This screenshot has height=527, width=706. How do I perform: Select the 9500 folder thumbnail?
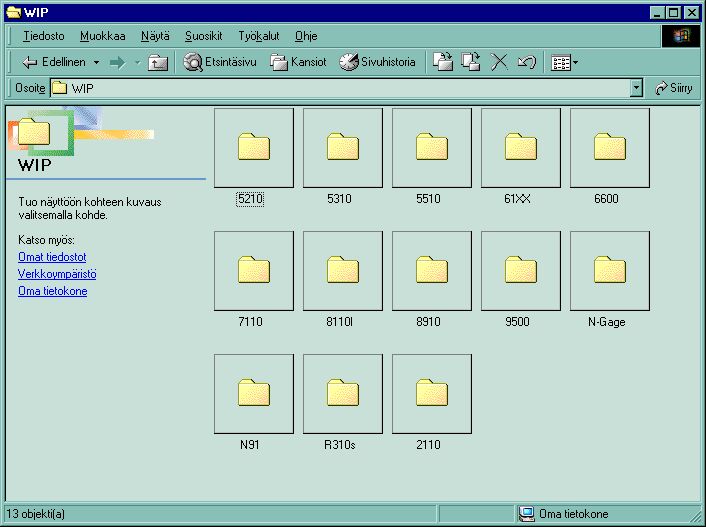coord(521,271)
